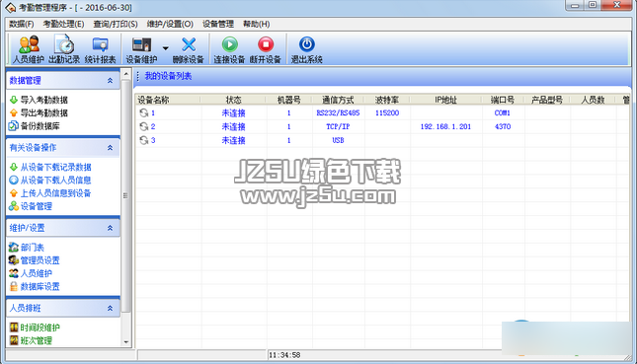The width and height of the screenshot is (637, 364).
Task: Open the 维护/设置(O) menu
Action: pos(170,24)
